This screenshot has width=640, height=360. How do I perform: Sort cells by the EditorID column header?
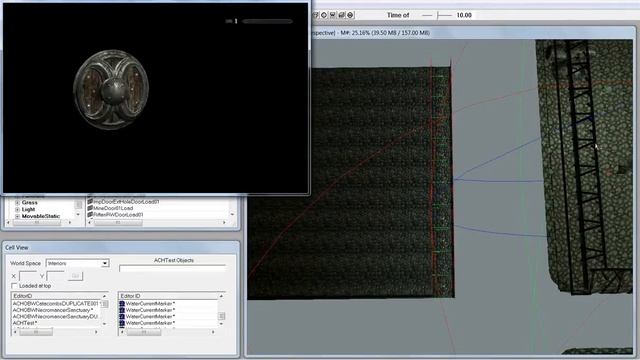(x=56, y=296)
